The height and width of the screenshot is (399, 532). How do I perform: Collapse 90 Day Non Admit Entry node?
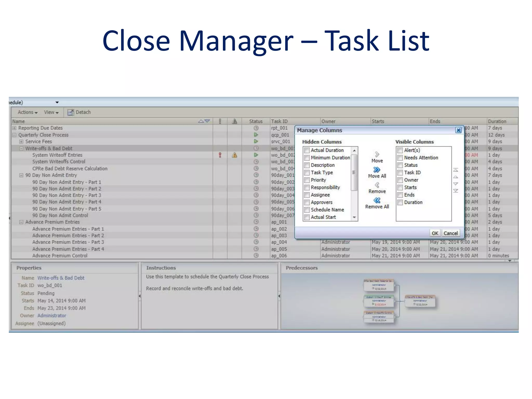click(x=21, y=175)
